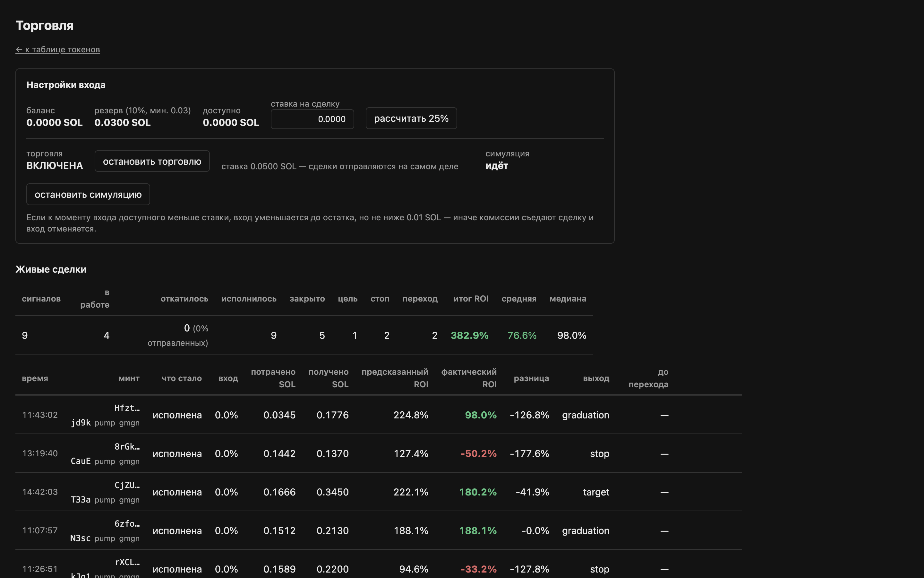Open the gmgn link for mint N3sc
Screen dimensions: 924x578
[x=129, y=539]
